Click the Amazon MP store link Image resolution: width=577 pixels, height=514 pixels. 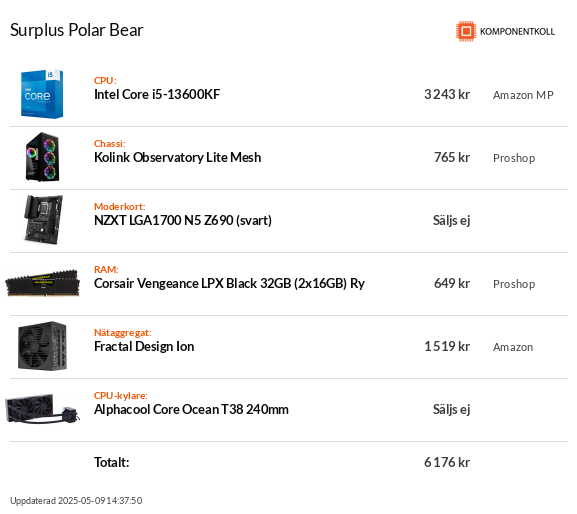523,95
